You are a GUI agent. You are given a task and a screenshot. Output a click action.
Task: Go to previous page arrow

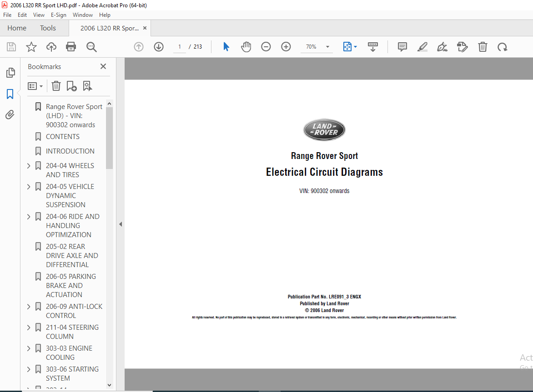point(139,46)
